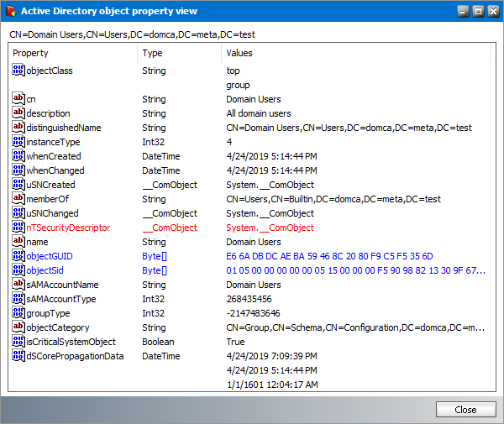This screenshot has height=424, width=504.
Task: Select memberOf value CN=Users,CN=Builtin
Action: [333, 199]
